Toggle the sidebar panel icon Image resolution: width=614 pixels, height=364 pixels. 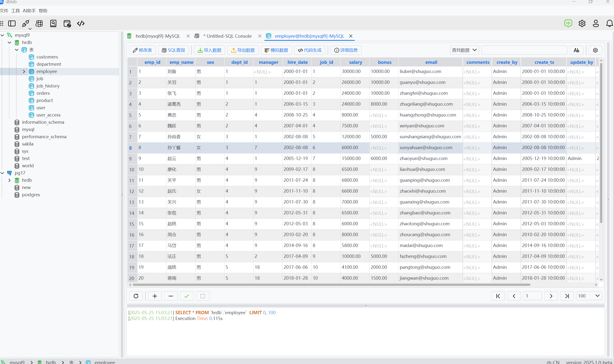coord(12,23)
